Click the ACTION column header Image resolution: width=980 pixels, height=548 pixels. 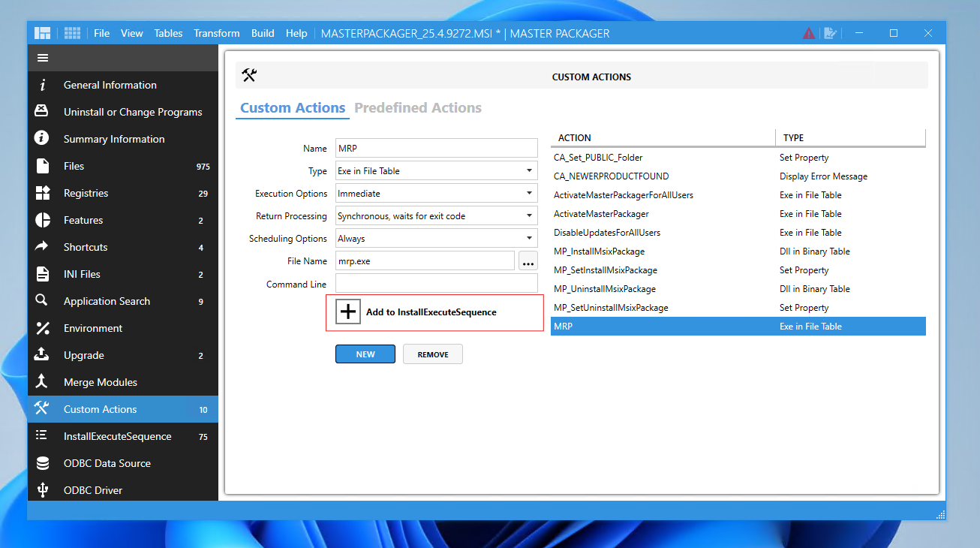pyautogui.click(x=663, y=138)
